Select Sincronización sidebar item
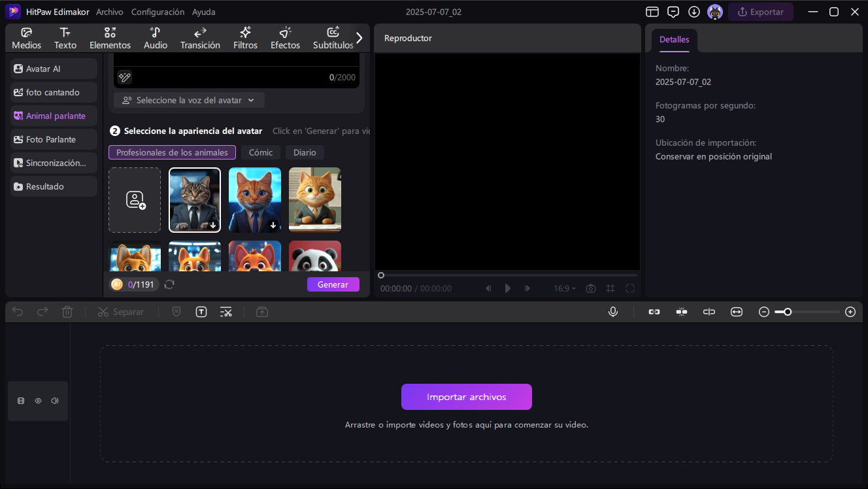This screenshot has width=868, height=489. (x=54, y=163)
